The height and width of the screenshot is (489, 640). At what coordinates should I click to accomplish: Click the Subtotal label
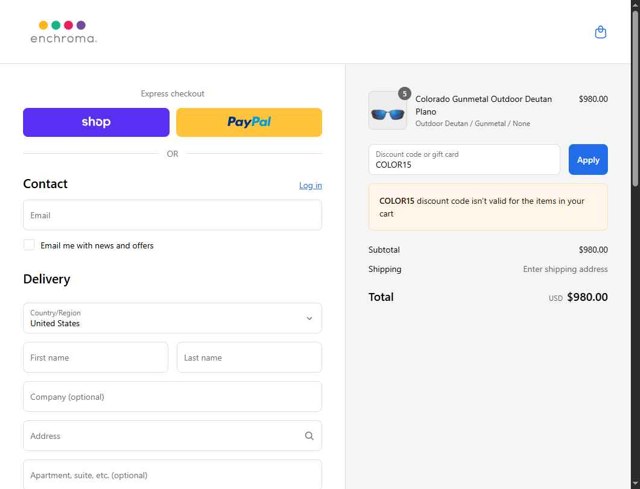(x=384, y=250)
